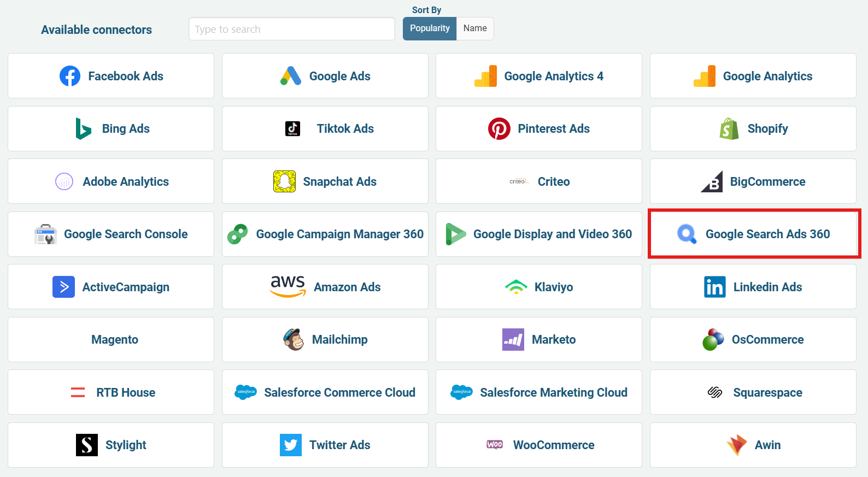Select the Mailchimp monkey icon
868x477 pixels.
pos(294,339)
